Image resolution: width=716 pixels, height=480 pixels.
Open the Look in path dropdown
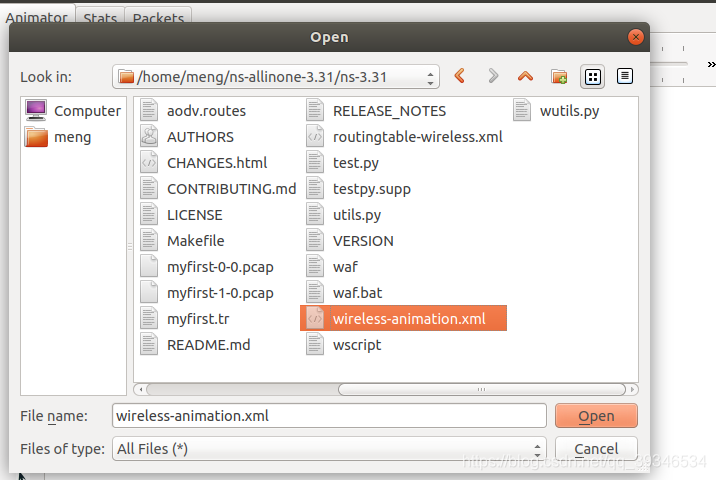276,77
